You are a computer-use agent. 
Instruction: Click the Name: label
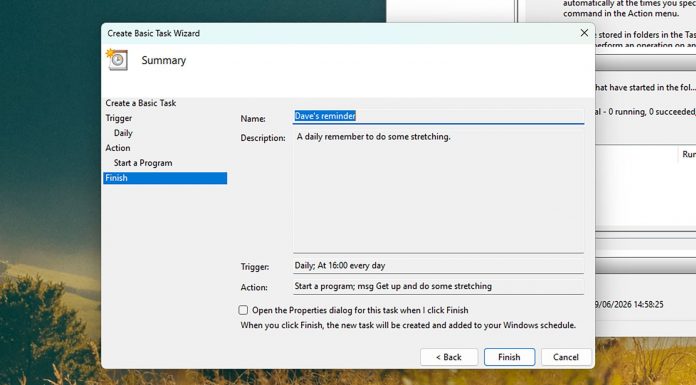pos(253,119)
